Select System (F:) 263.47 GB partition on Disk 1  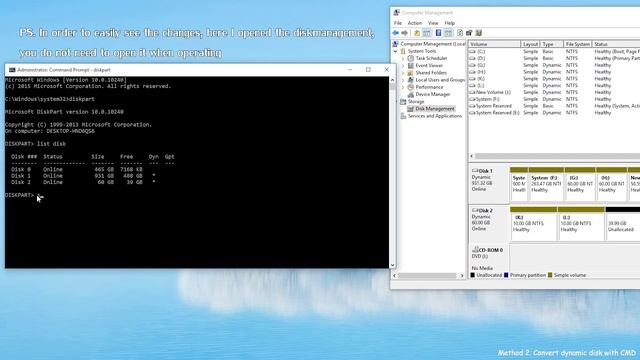tap(545, 184)
